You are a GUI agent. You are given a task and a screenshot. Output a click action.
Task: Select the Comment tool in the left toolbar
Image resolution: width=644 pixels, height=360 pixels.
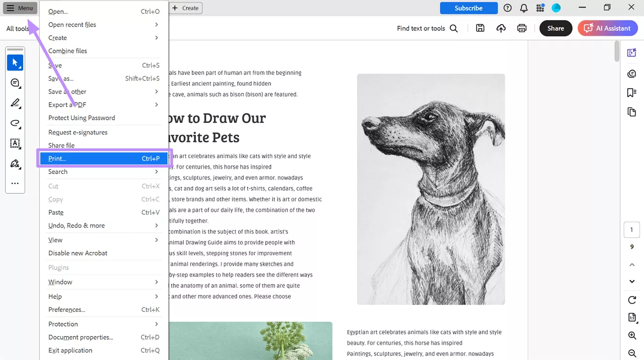[x=15, y=82]
